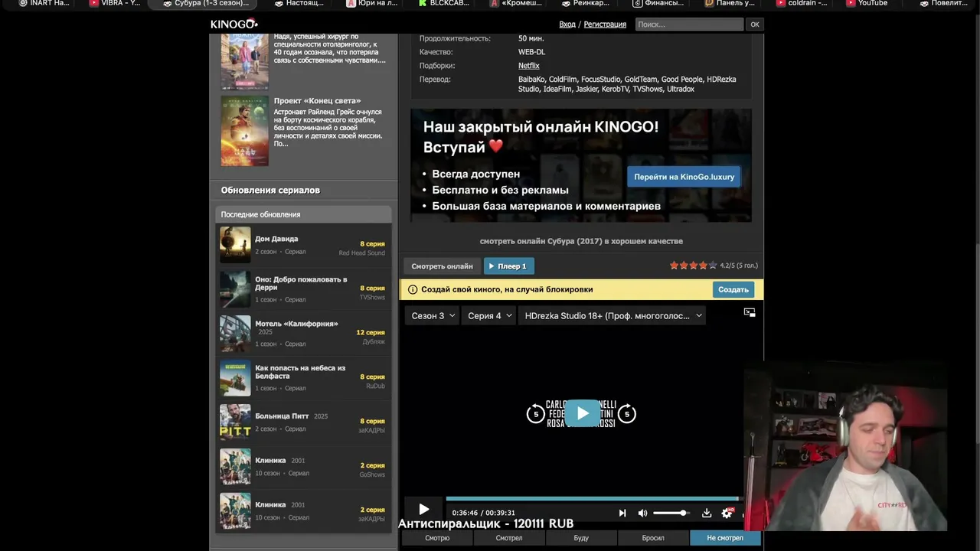Click the 0:36:46 / 00:39:31 time display

pyautogui.click(x=483, y=513)
